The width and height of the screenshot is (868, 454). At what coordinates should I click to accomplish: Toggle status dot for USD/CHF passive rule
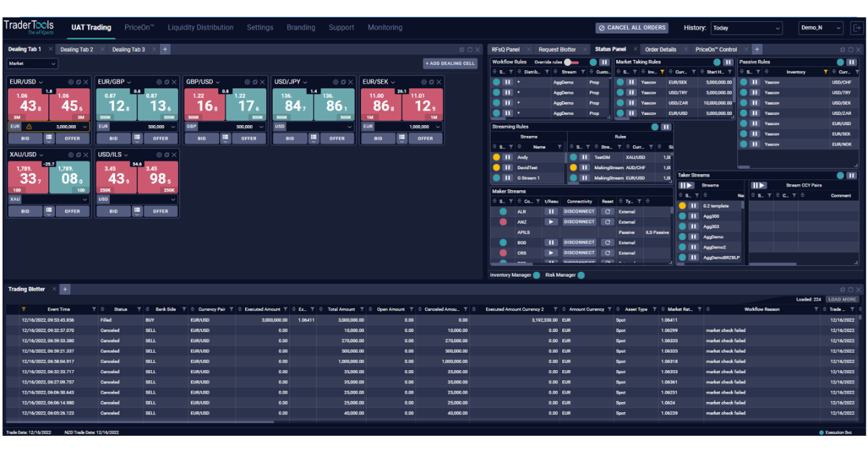(x=744, y=82)
